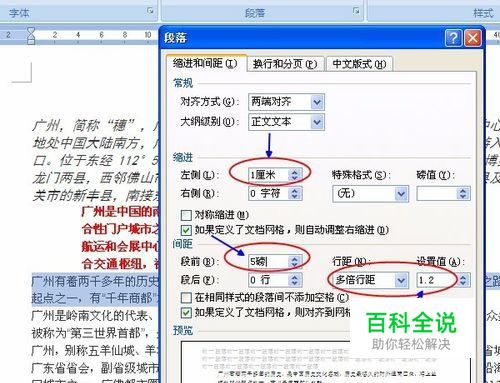Click the 左侧 indent spinner arrows
Viewport: 500px width, 383px height.
(x=295, y=175)
